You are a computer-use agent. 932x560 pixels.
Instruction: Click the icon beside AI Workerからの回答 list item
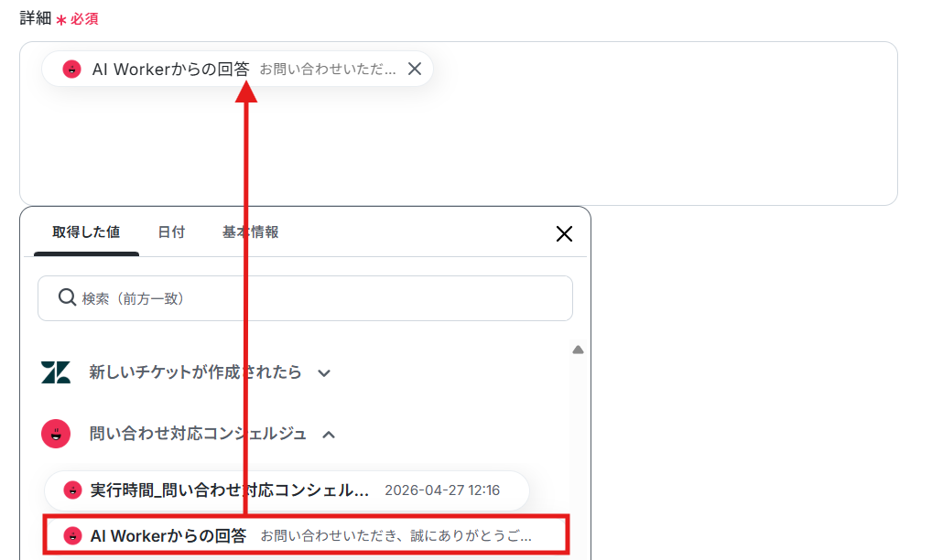point(72,535)
